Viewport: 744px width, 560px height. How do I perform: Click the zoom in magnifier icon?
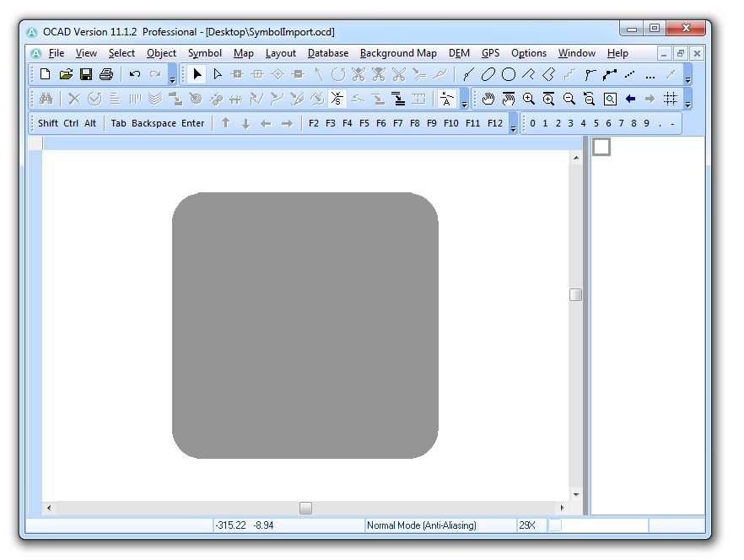(529, 99)
